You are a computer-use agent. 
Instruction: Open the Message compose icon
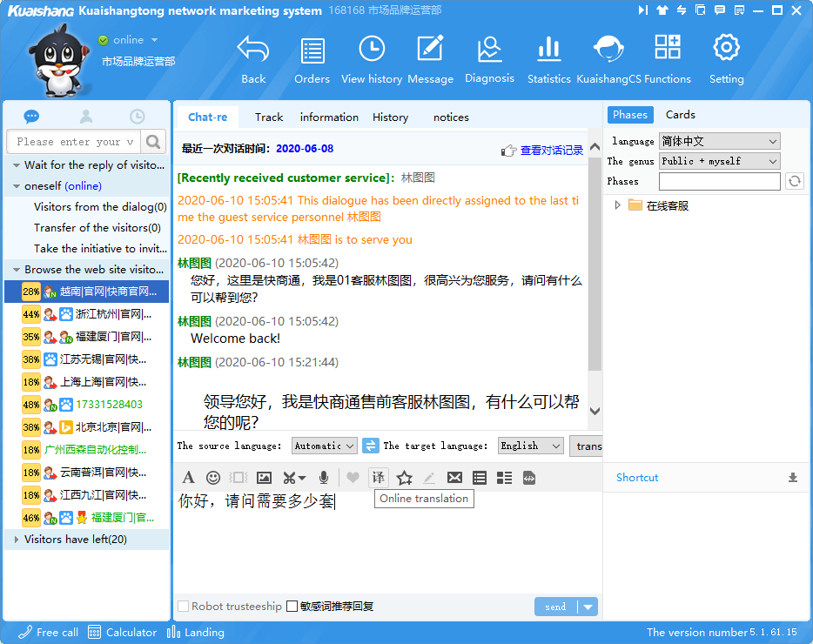430,50
